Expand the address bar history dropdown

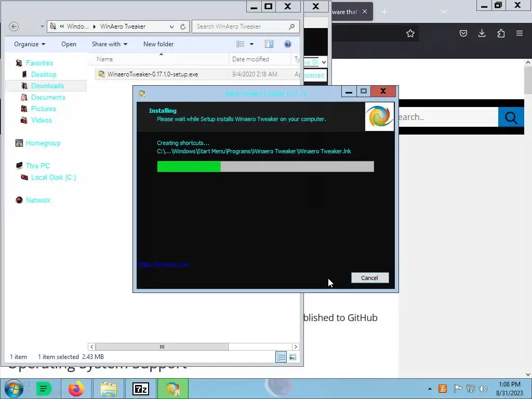[x=171, y=26]
